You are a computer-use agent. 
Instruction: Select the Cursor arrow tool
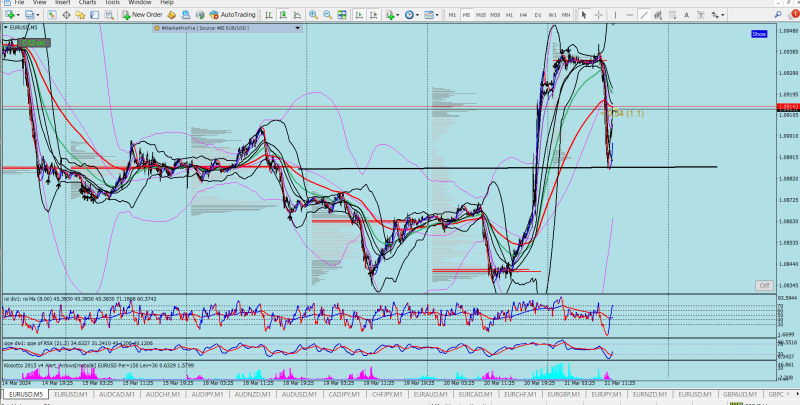point(584,15)
